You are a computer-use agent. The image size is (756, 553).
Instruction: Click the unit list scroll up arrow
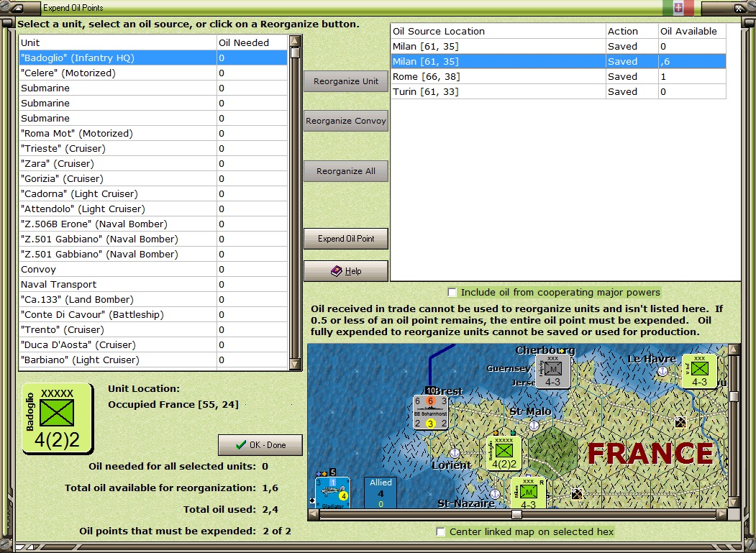[x=295, y=40]
